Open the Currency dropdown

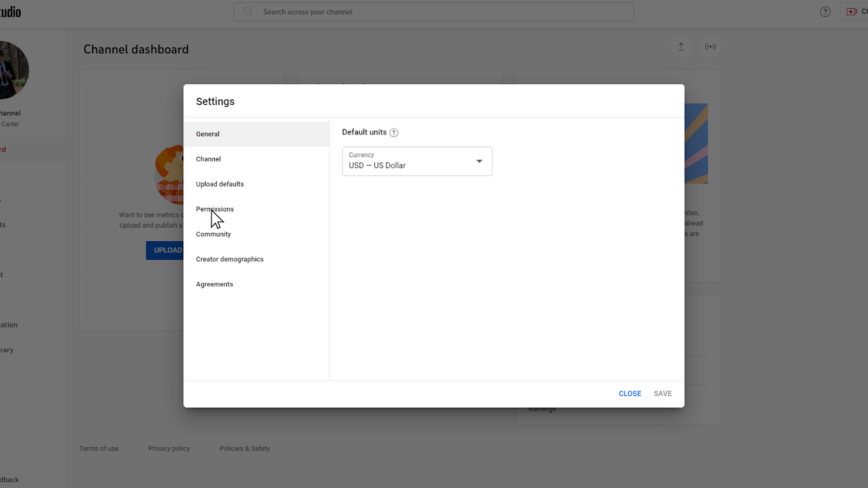[417, 161]
